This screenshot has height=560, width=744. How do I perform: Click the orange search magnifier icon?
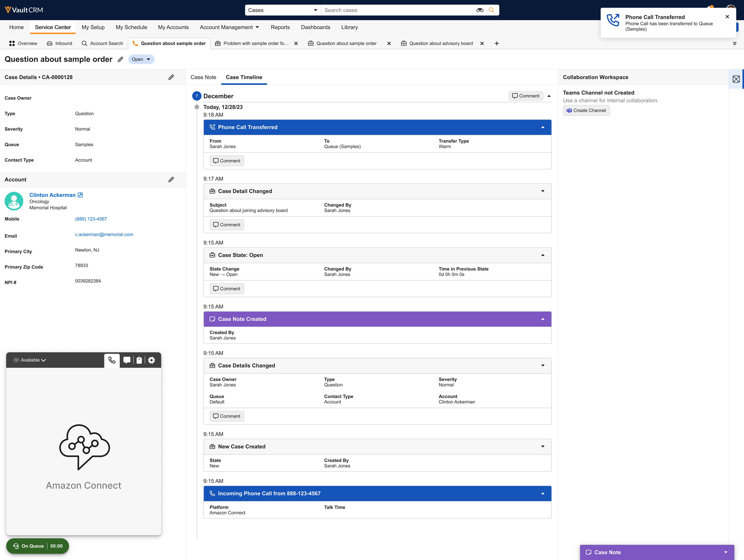coord(491,10)
